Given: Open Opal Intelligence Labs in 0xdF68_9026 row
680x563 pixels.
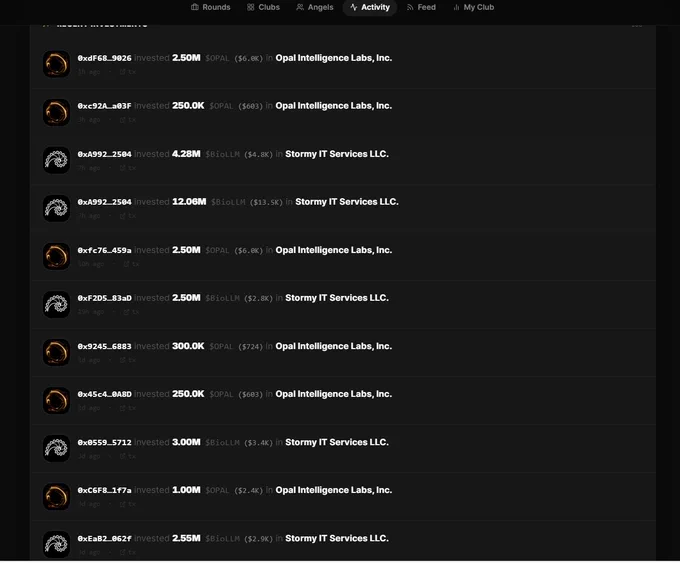Looking at the screenshot, I should (x=333, y=58).
